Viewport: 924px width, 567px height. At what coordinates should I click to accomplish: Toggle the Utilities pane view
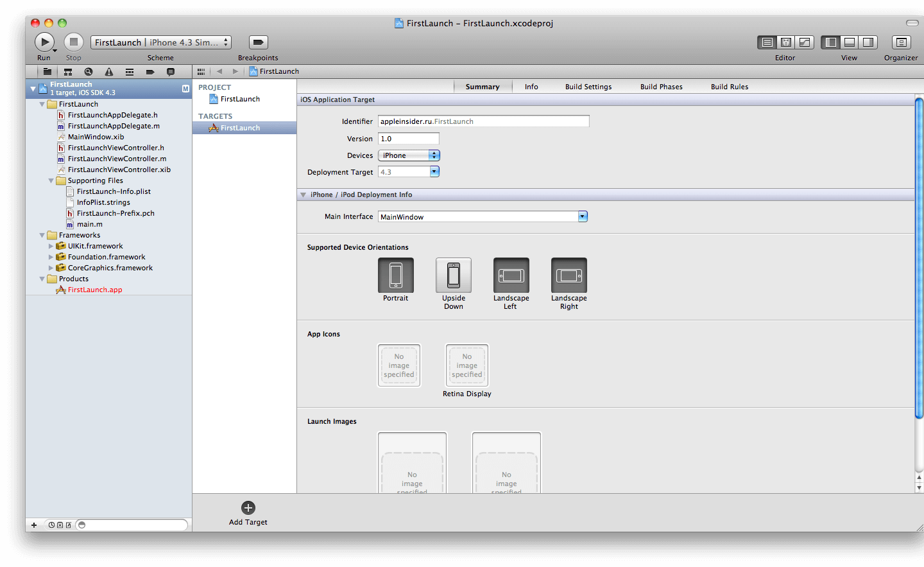tap(868, 42)
